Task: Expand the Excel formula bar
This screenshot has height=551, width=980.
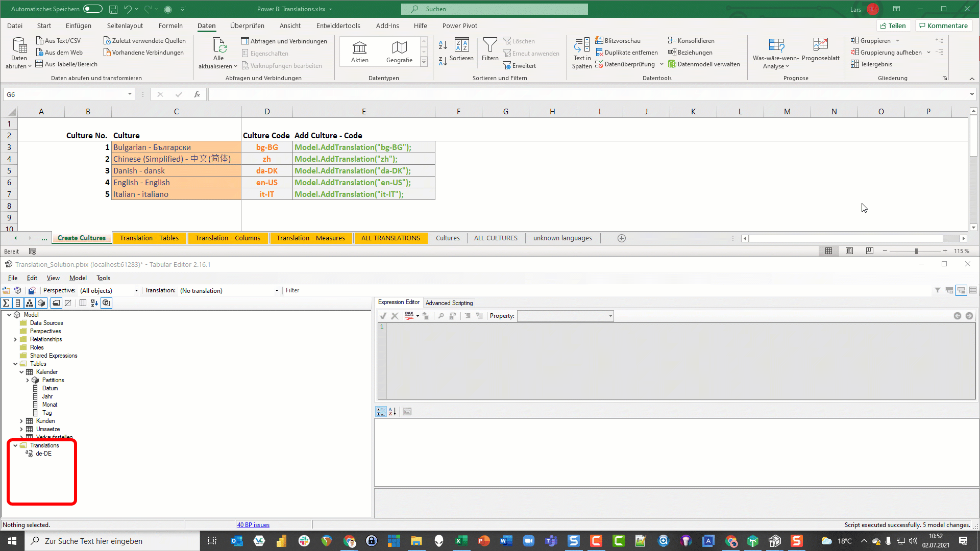Action: [x=972, y=94]
